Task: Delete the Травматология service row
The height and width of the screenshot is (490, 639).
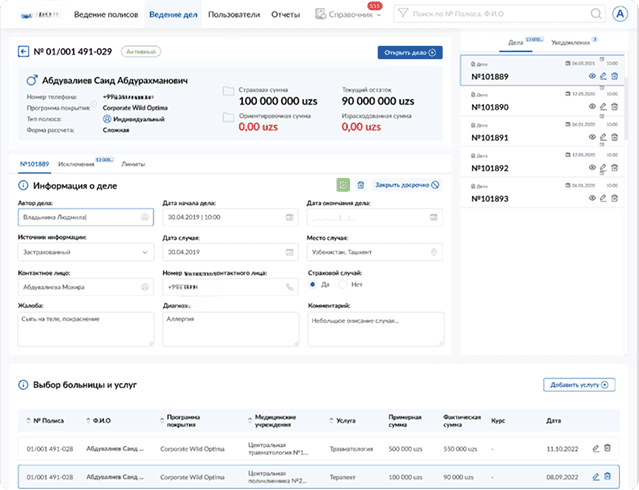Action: pyautogui.click(x=607, y=448)
